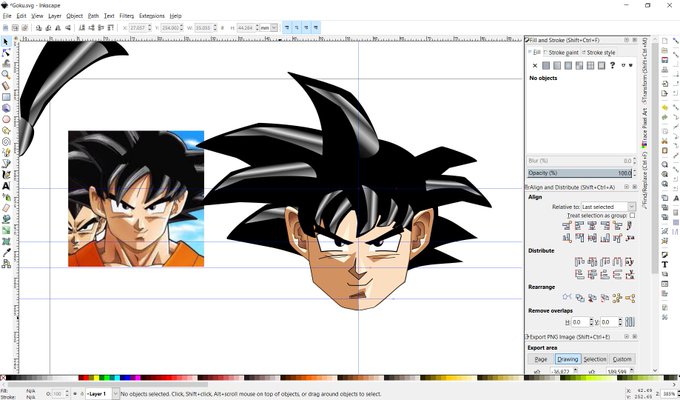
Task: Open the Extensions menu
Action: point(152,16)
